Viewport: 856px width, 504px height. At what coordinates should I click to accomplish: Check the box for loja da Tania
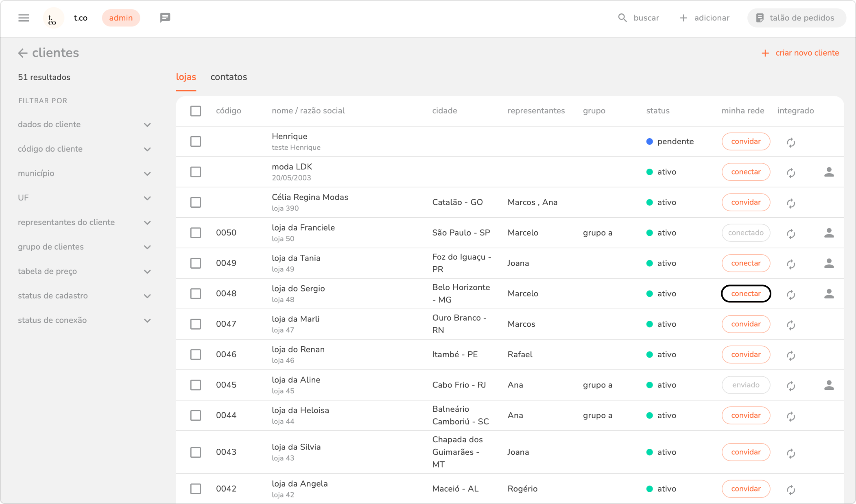196,263
